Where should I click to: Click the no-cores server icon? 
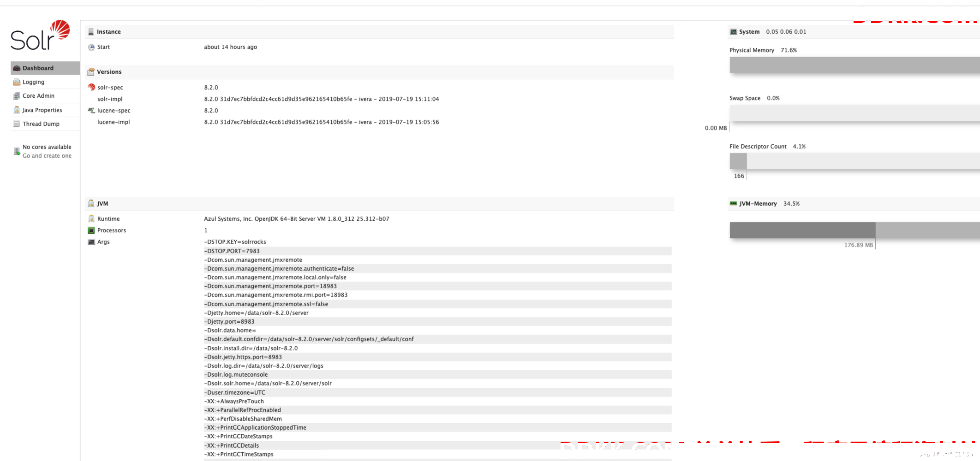(17, 151)
